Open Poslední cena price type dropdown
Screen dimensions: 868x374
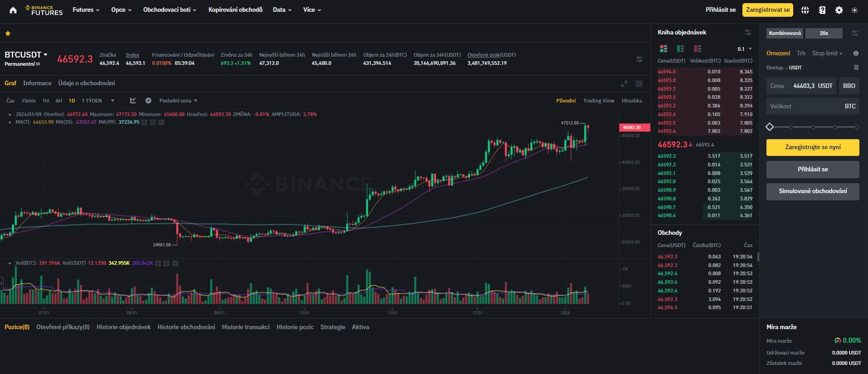[178, 101]
